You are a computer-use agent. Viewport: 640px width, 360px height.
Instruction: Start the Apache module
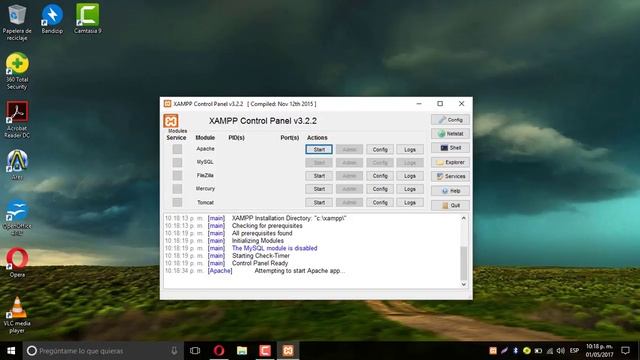[319, 149]
